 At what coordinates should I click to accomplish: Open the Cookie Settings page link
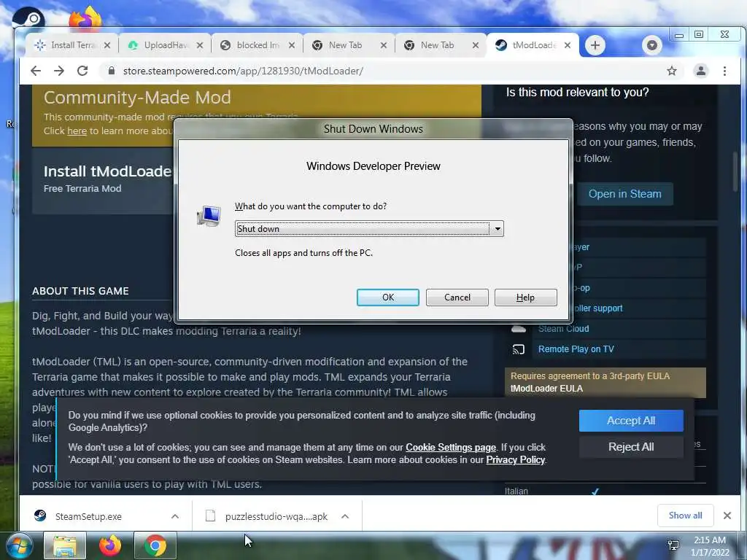pos(451,447)
